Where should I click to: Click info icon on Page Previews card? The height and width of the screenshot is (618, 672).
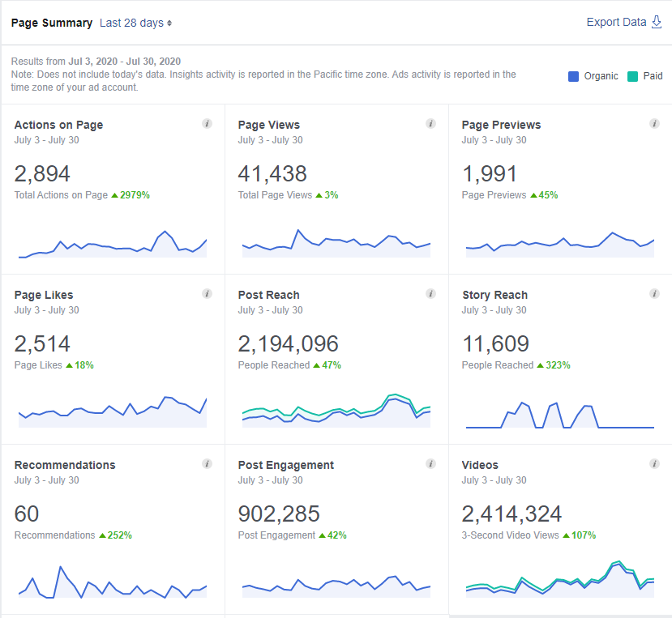654,124
